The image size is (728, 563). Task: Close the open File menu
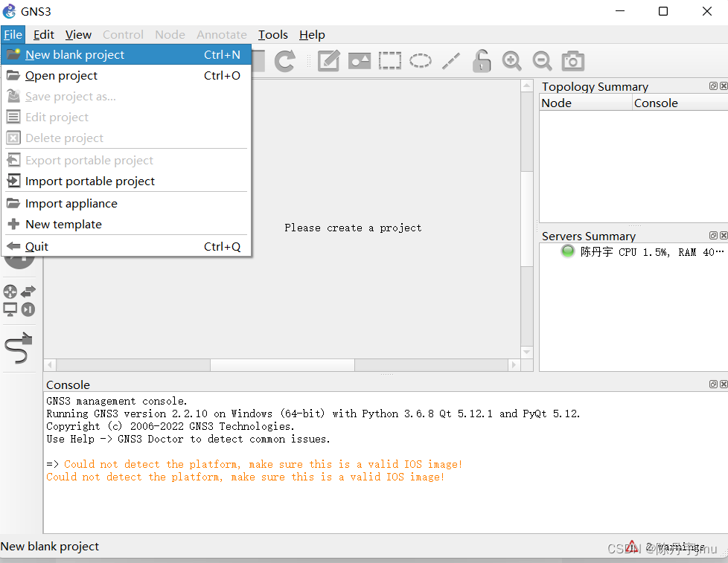13,35
